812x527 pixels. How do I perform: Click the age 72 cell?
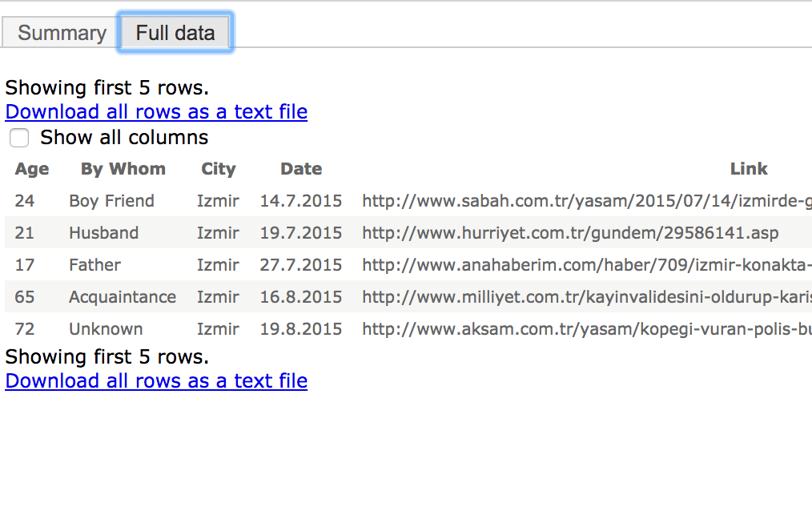[x=24, y=329]
